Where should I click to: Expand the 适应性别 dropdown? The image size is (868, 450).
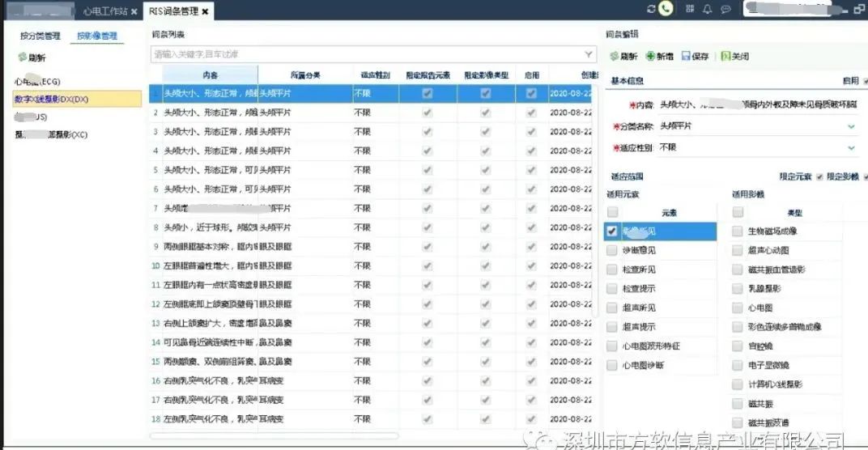pyautogui.click(x=851, y=148)
